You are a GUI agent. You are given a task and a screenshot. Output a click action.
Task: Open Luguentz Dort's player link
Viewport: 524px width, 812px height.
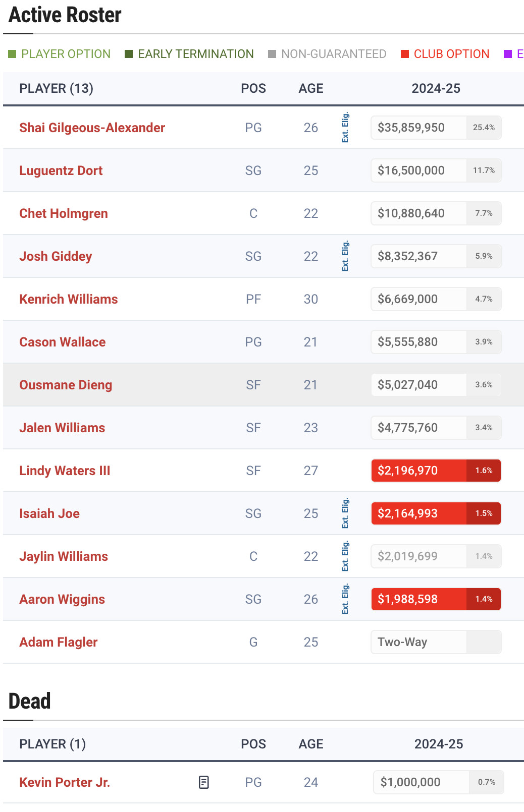point(61,170)
